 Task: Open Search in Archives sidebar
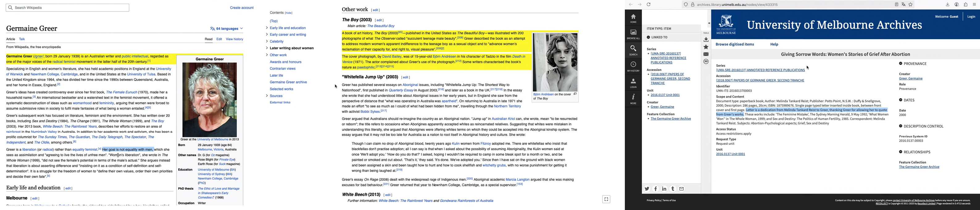tap(633, 50)
